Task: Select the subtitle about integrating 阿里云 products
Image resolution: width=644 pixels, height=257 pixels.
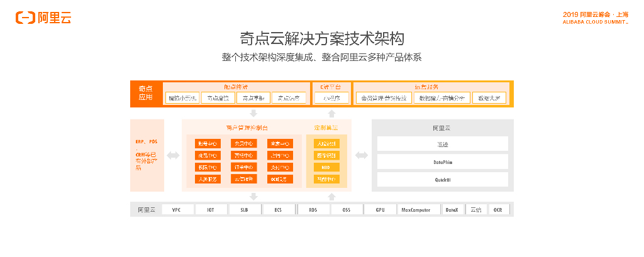Action: (322, 57)
